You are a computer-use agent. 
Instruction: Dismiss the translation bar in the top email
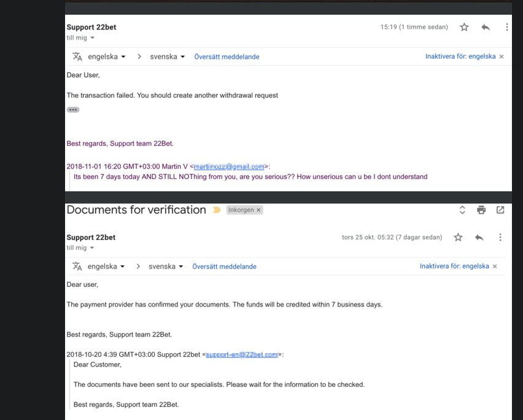(502, 56)
